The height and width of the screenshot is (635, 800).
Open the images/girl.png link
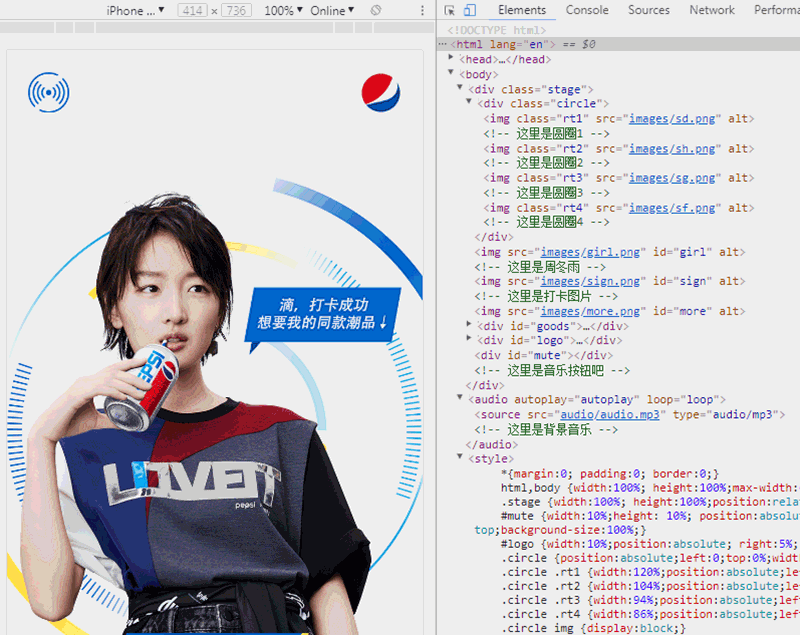point(590,252)
